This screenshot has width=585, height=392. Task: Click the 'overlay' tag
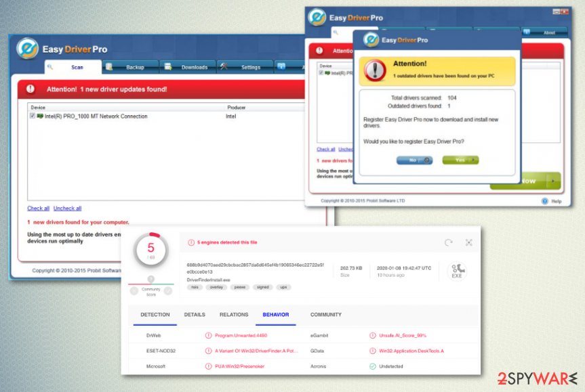coord(216,287)
